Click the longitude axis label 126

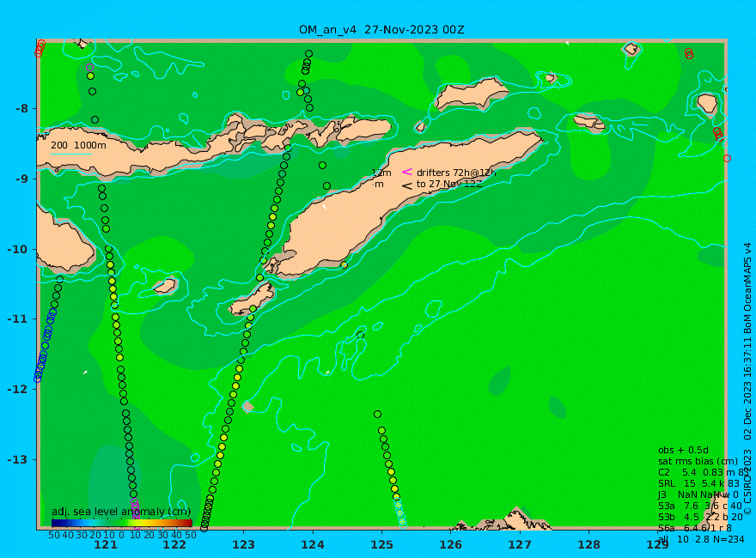point(451,544)
